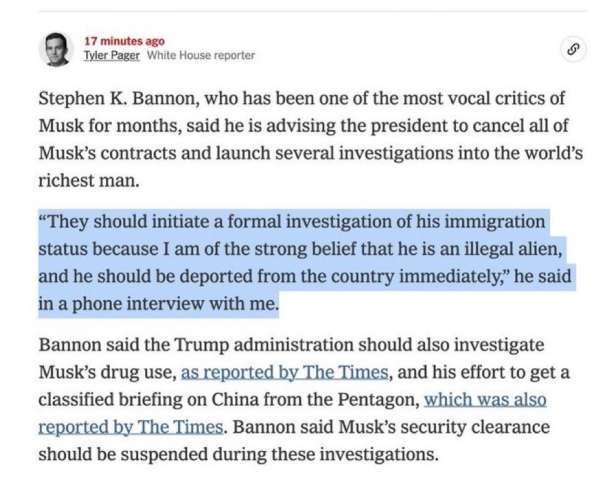Click the "17 minutes ago" timestamp

click(x=123, y=41)
